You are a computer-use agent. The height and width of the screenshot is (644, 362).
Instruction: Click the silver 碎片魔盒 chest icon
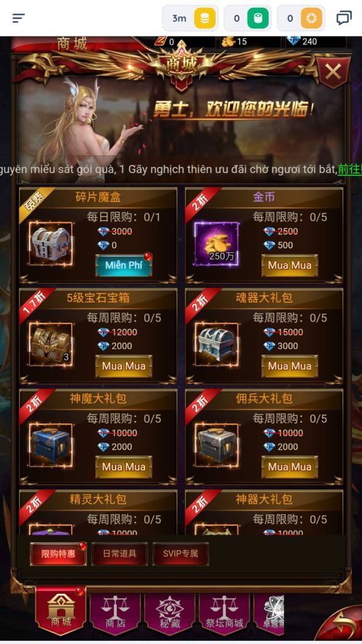pyautogui.click(x=50, y=243)
